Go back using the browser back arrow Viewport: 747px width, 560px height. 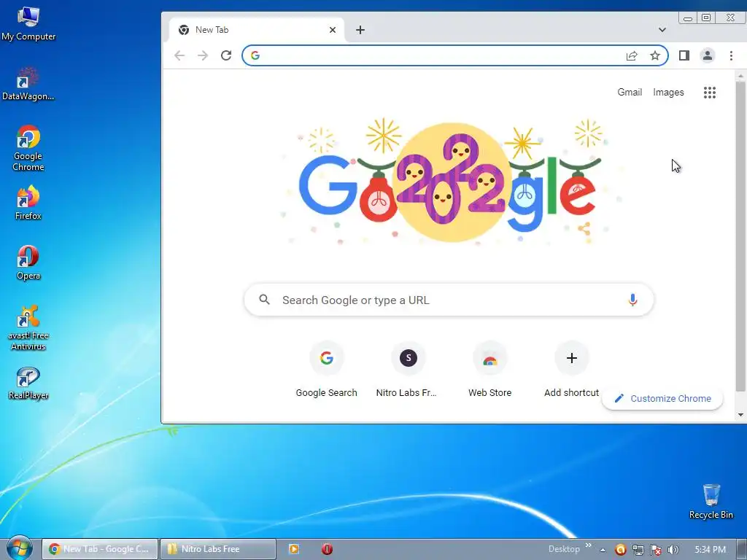point(179,55)
